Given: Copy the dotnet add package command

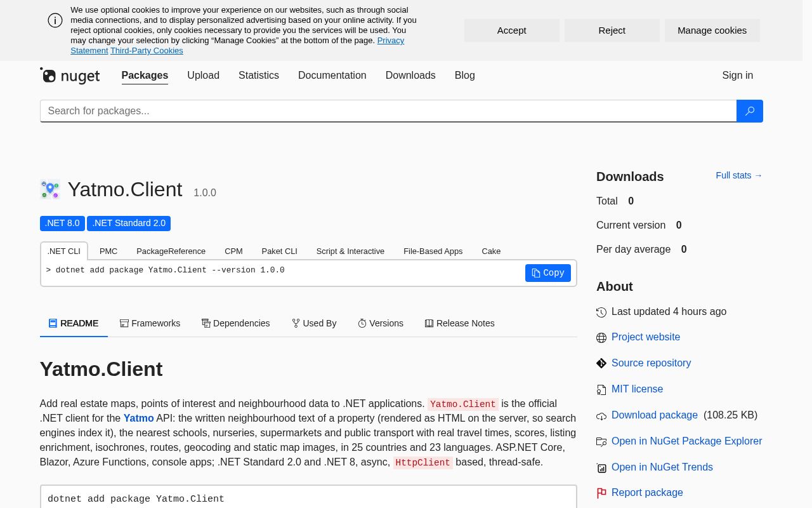Looking at the screenshot, I should (x=548, y=273).
